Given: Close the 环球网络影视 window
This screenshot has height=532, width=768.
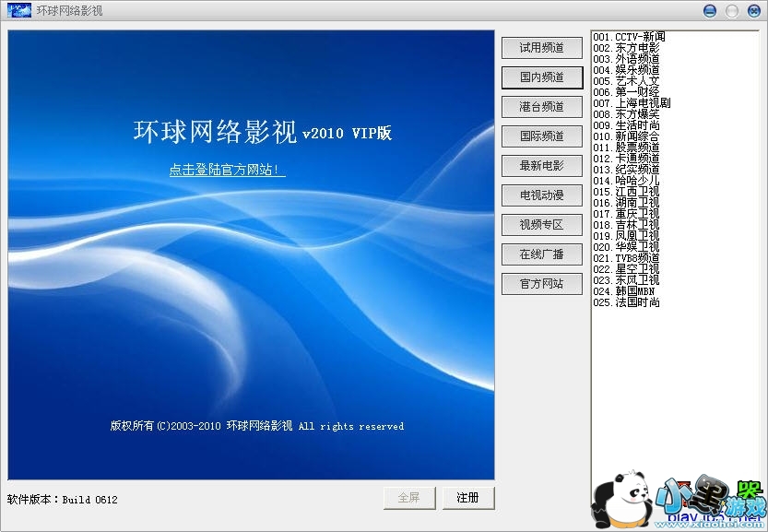Looking at the screenshot, I should click(754, 11).
